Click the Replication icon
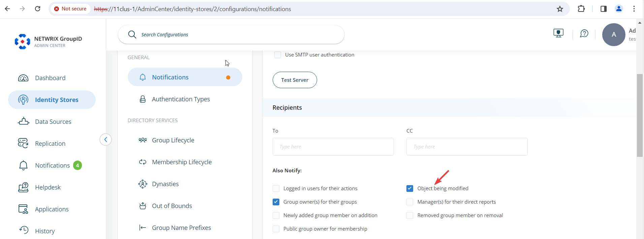Screen dimensions: 644x239 [23, 143]
